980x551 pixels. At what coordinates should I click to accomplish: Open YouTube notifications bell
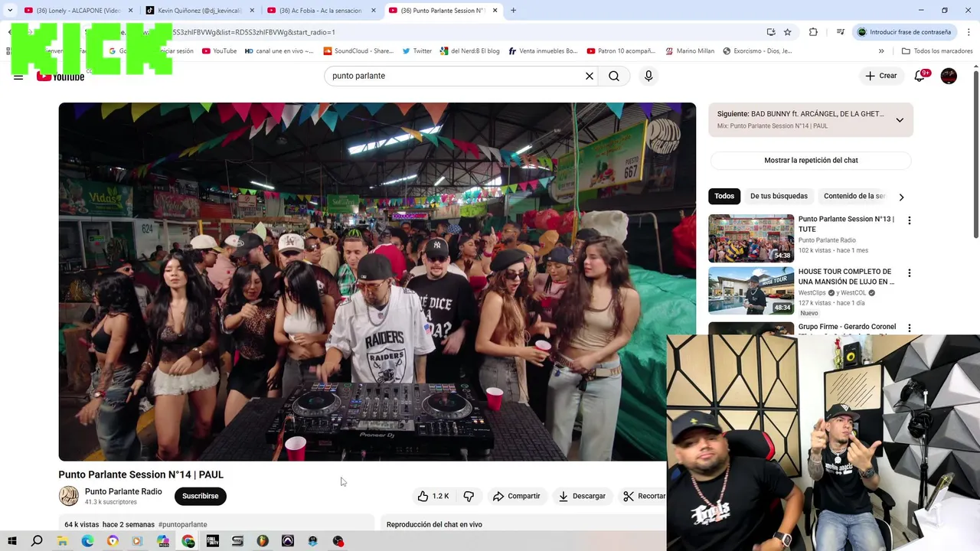[920, 76]
